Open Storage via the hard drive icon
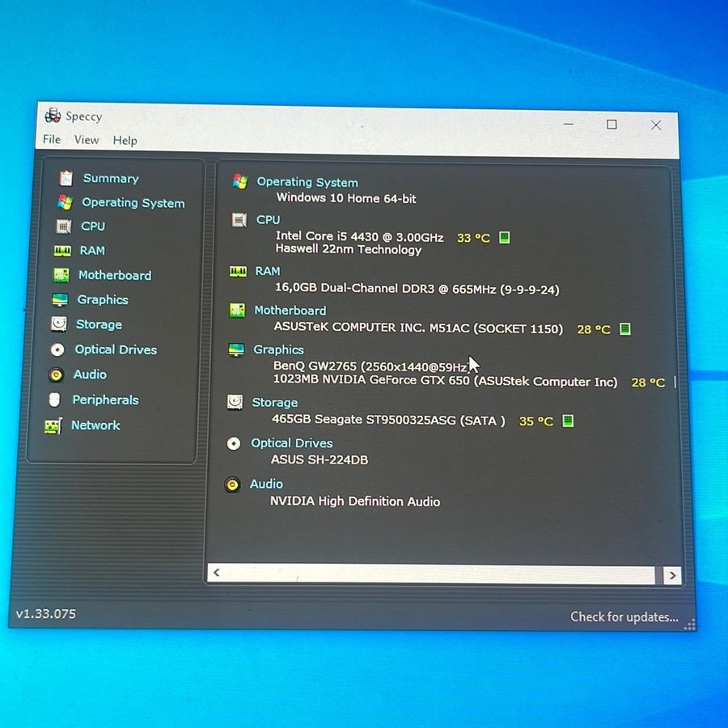The image size is (728, 728). [59, 324]
